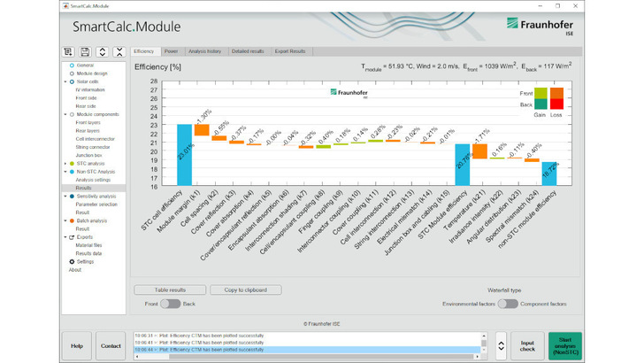The width and height of the screenshot is (644, 363).
Task: Select Analysis settings under Non STC Analysis
Action: (x=93, y=180)
